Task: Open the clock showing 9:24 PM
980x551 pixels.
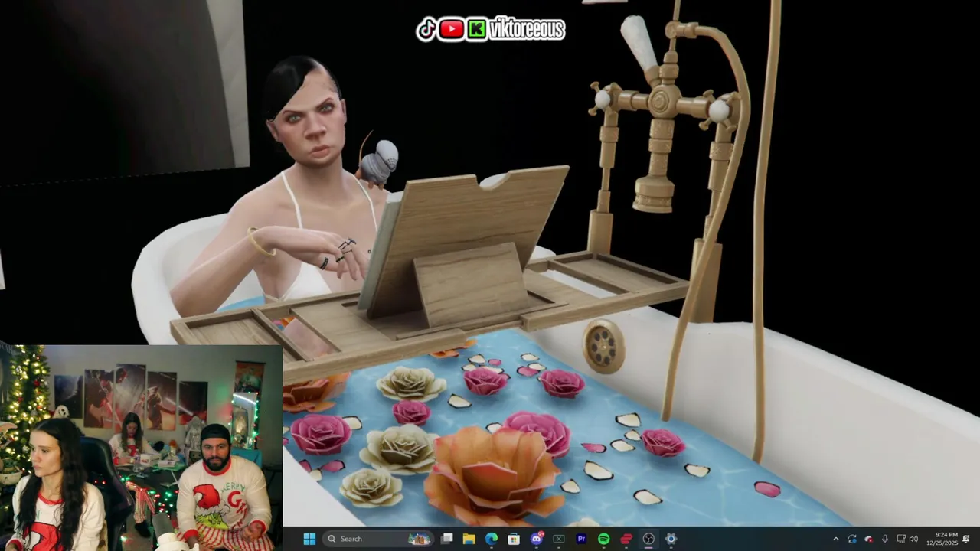Action: point(942,539)
